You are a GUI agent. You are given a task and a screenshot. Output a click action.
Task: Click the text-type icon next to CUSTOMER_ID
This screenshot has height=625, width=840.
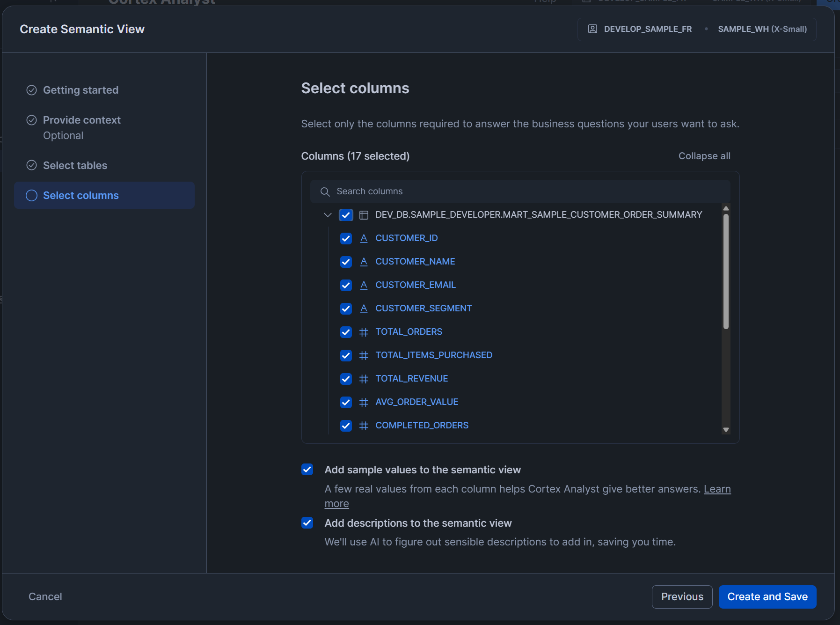(x=364, y=238)
